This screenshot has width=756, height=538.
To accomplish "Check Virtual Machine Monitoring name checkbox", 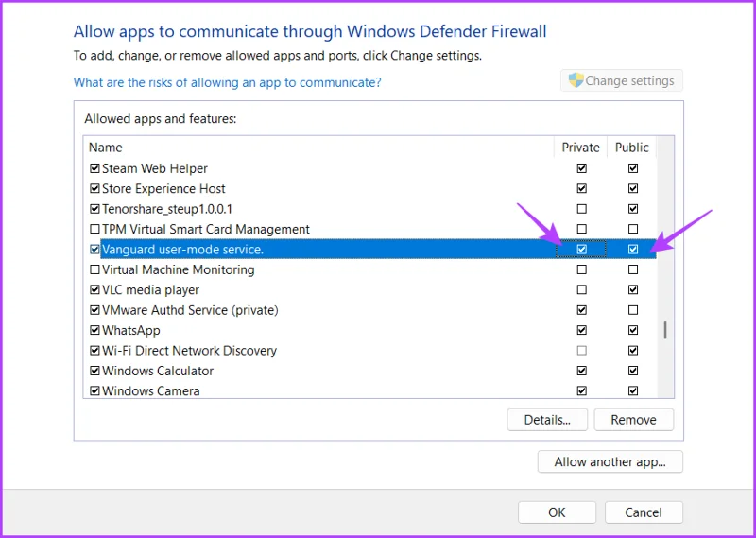I will [95, 269].
